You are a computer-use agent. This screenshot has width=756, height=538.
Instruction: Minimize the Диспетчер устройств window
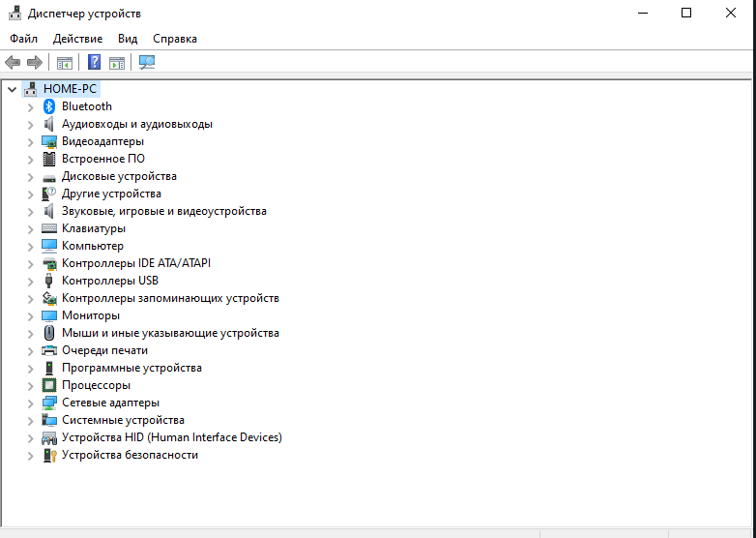point(643,13)
